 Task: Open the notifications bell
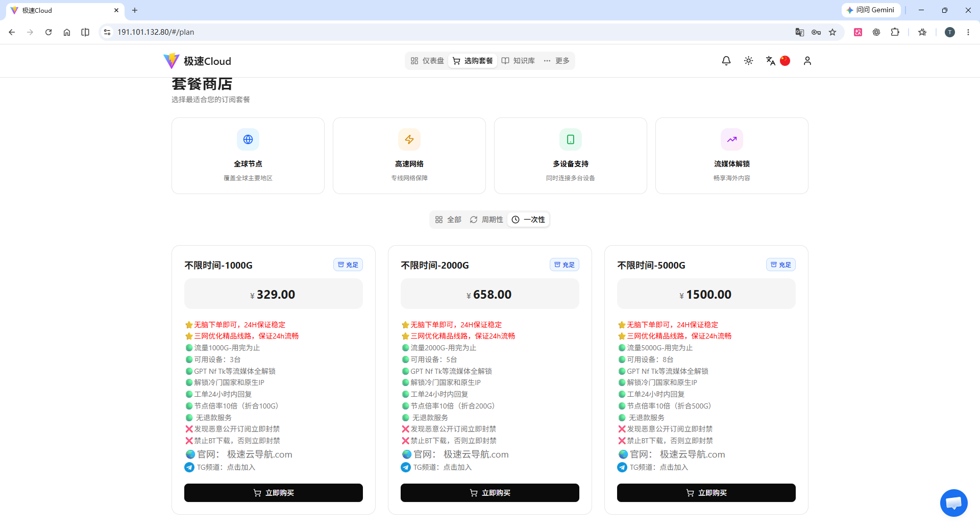point(726,61)
